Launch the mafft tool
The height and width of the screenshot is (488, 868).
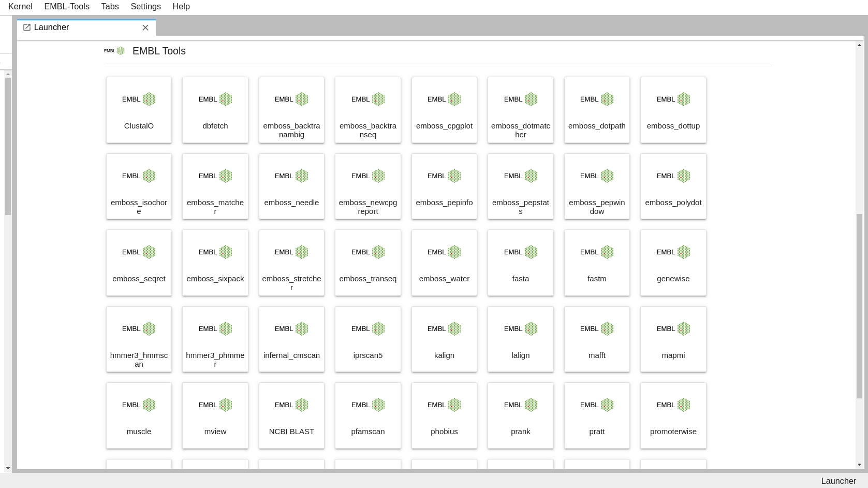597,339
